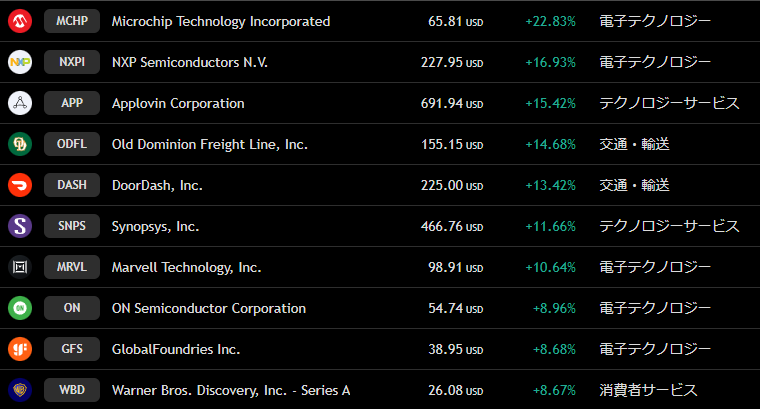
Task: Click the GlobalFoundries logo icon
Action: (x=20, y=349)
